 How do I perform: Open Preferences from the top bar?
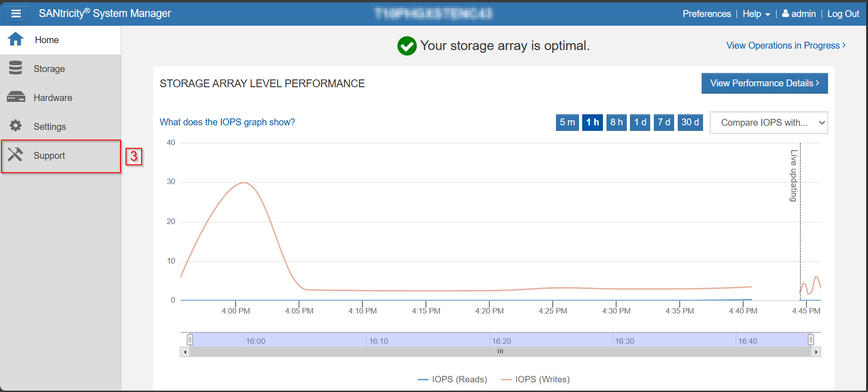pos(706,14)
